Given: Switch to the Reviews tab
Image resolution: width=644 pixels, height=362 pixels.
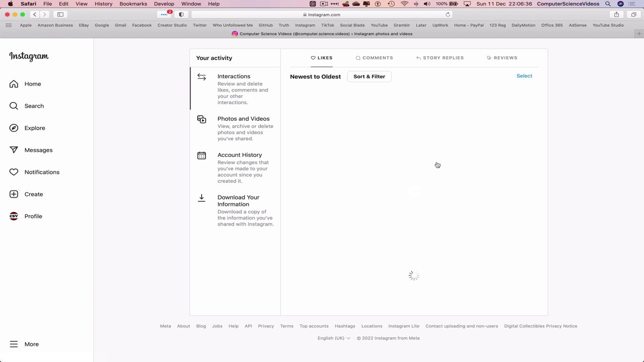Looking at the screenshot, I should [502, 58].
